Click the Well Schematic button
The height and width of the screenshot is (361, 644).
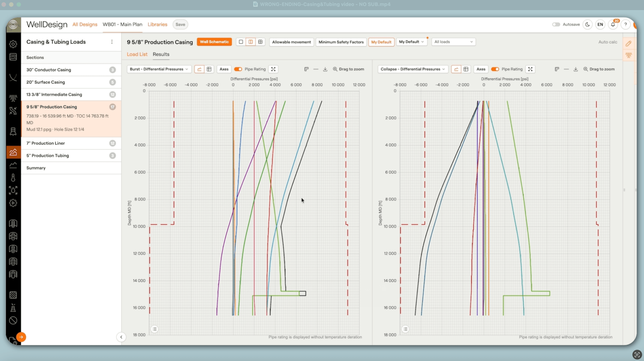click(214, 42)
